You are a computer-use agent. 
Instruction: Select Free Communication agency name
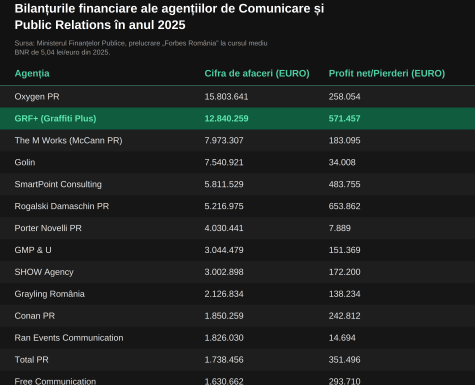[55, 381]
